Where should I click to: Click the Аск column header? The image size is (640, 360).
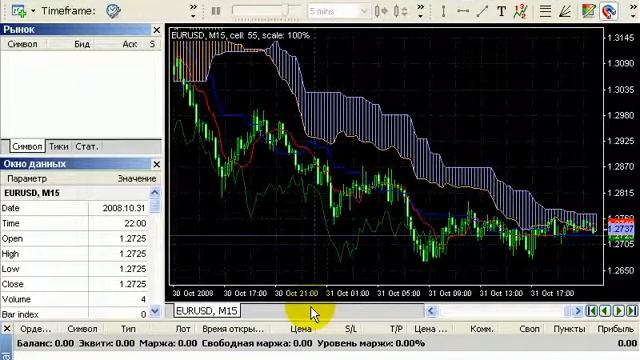[129, 44]
